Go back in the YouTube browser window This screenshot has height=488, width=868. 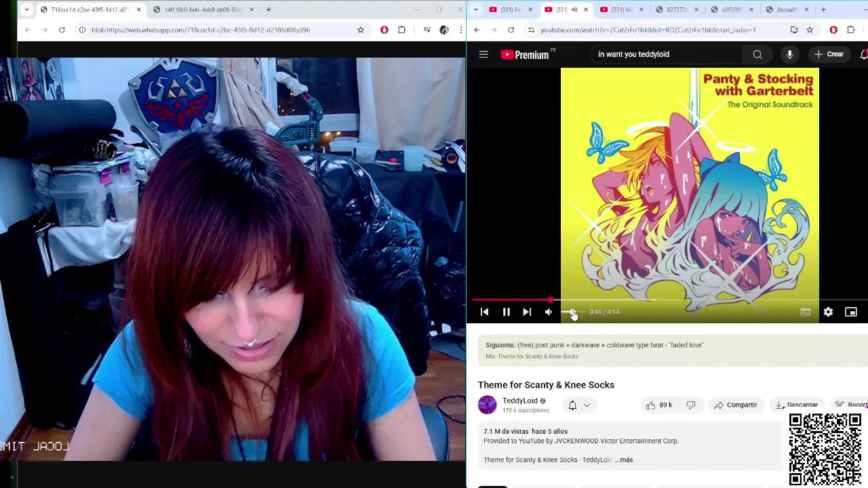pos(477,30)
